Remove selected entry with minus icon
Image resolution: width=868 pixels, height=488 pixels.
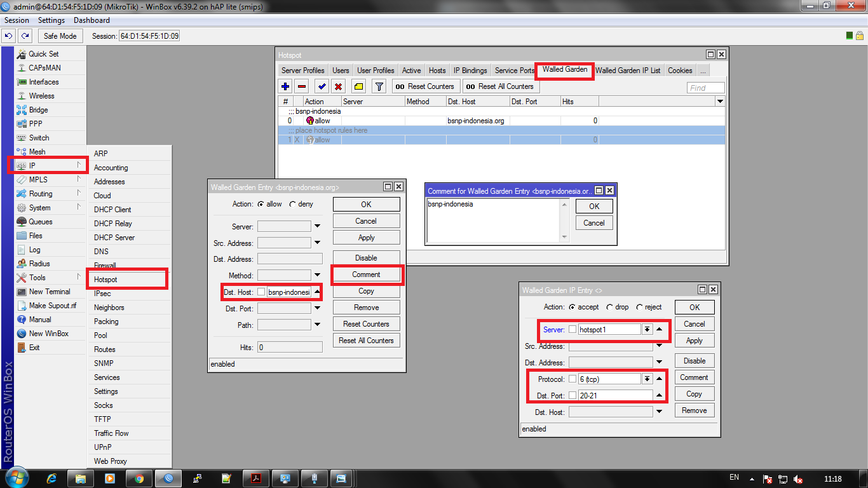pos(302,86)
